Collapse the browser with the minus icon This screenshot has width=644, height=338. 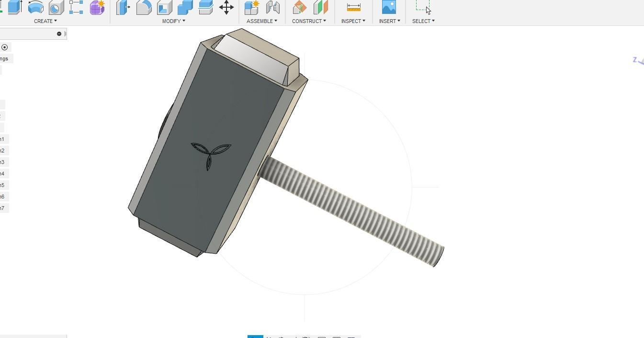click(59, 34)
